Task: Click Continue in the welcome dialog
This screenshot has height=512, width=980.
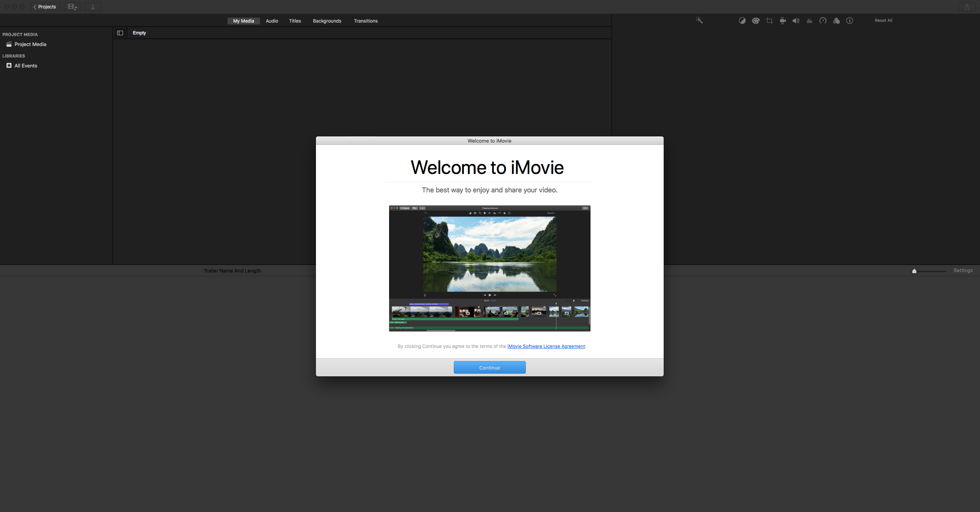Action: click(489, 368)
